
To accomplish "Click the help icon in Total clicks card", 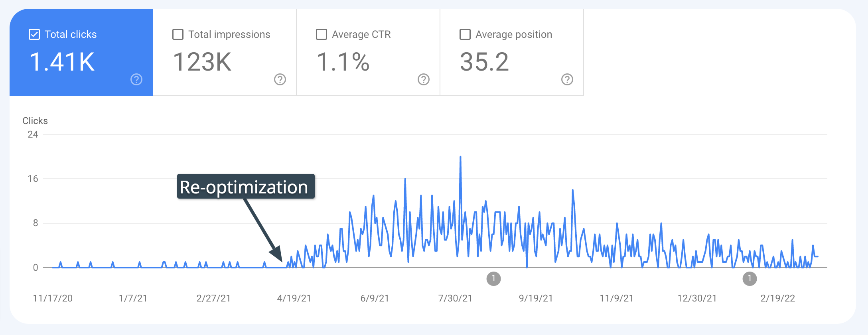I will (136, 80).
